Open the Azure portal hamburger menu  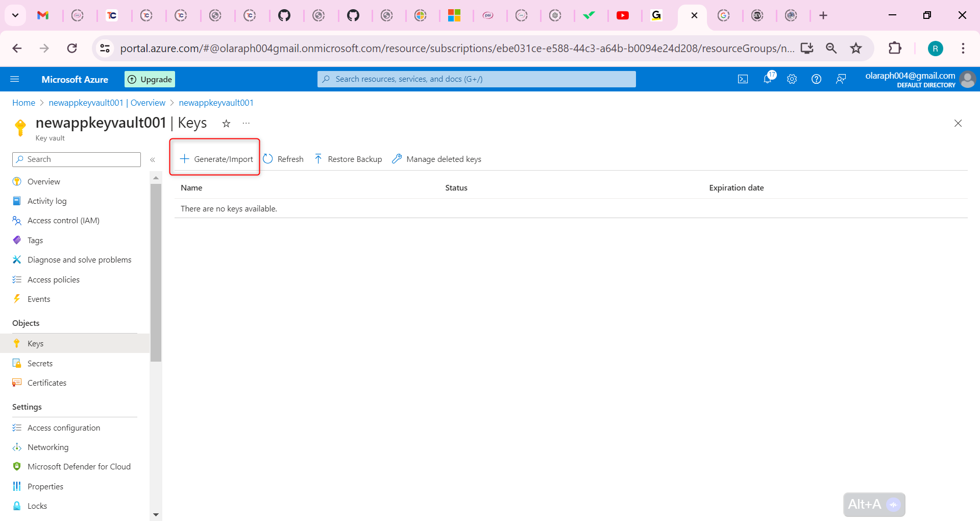[15, 79]
